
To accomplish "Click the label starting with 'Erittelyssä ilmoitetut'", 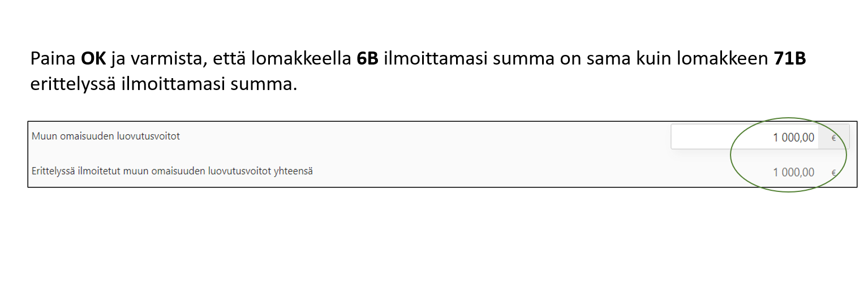I will tap(172, 170).
